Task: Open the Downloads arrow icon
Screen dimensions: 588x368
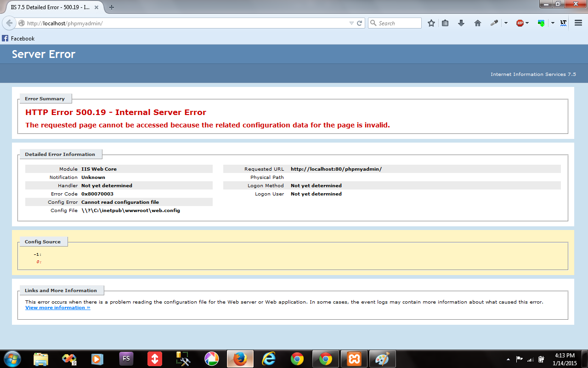Action: click(461, 23)
